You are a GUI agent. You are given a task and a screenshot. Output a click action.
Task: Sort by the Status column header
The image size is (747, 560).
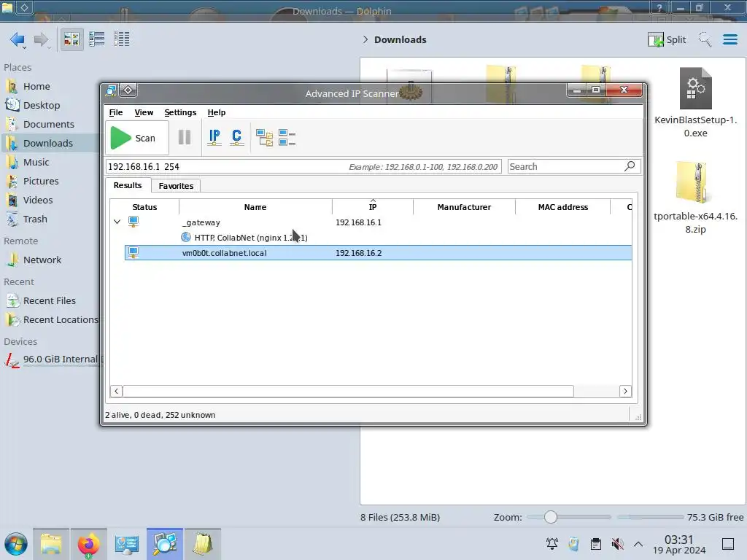point(144,207)
